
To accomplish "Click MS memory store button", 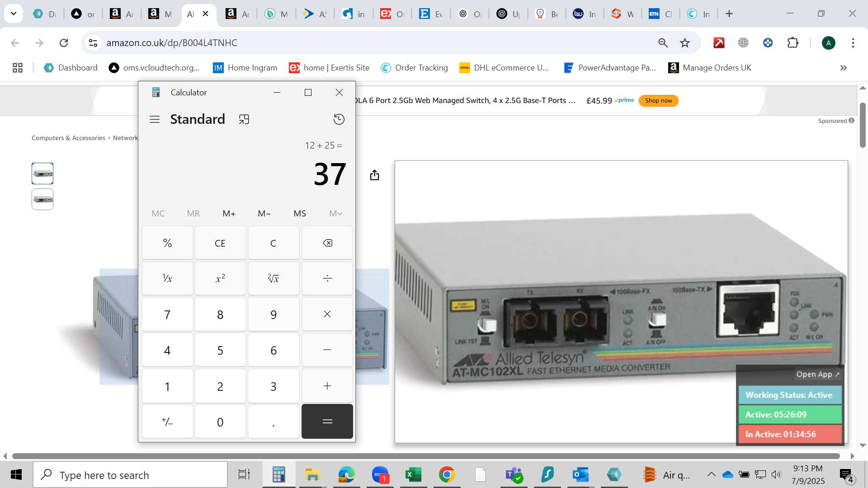I will tap(300, 213).
